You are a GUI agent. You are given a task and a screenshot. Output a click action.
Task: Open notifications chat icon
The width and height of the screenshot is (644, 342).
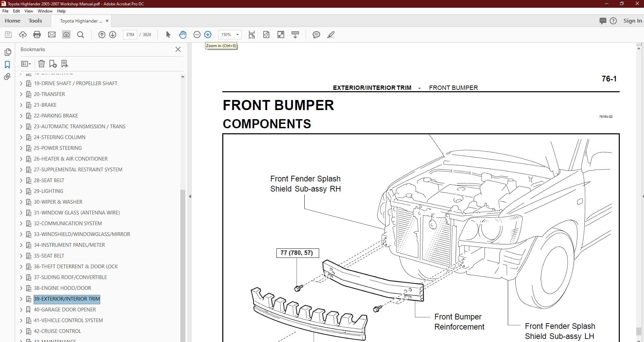tap(603, 21)
